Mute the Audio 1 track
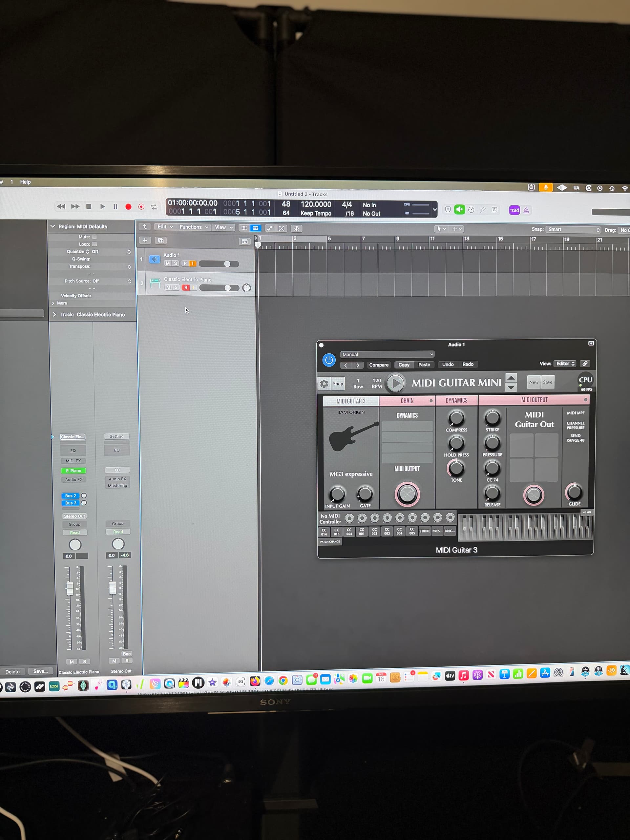The width and height of the screenshot is (630, 840). pos(168,263)
